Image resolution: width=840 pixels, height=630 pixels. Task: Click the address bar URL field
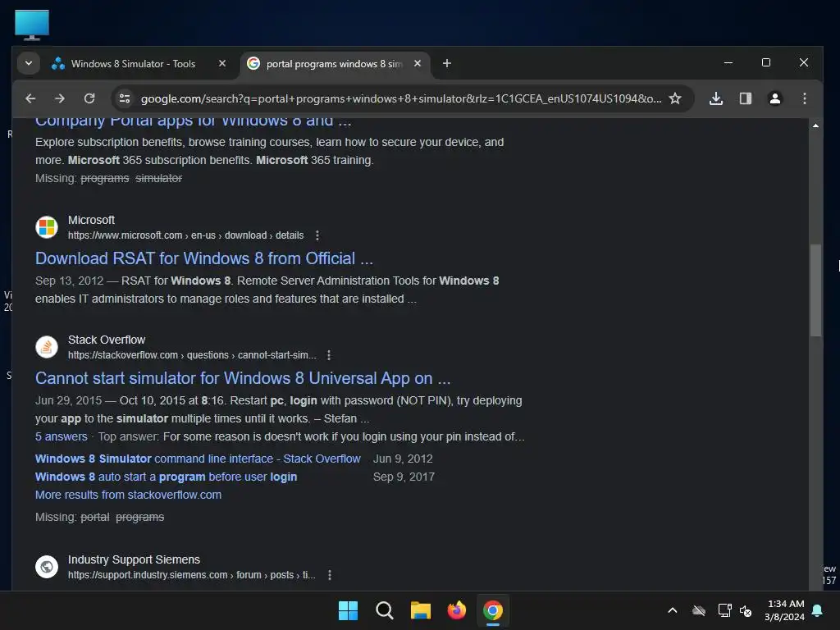coord(400,98)
